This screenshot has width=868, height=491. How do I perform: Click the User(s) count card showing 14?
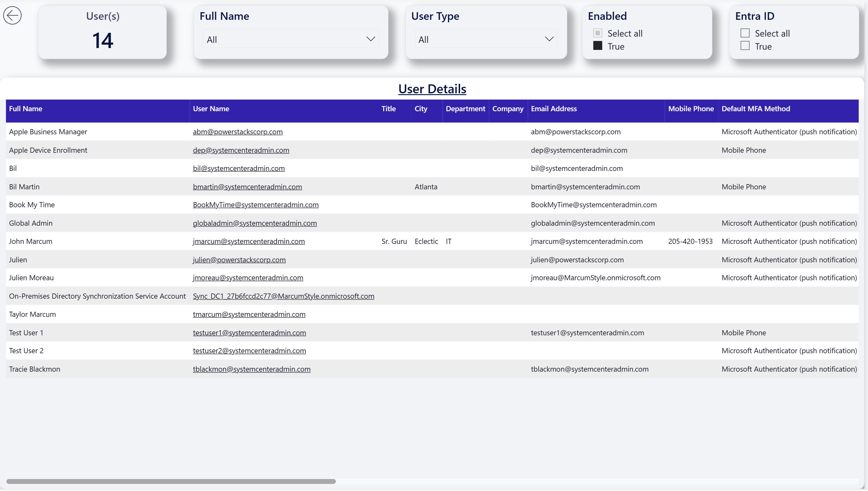pyautogui.click(x=103, y=32)
